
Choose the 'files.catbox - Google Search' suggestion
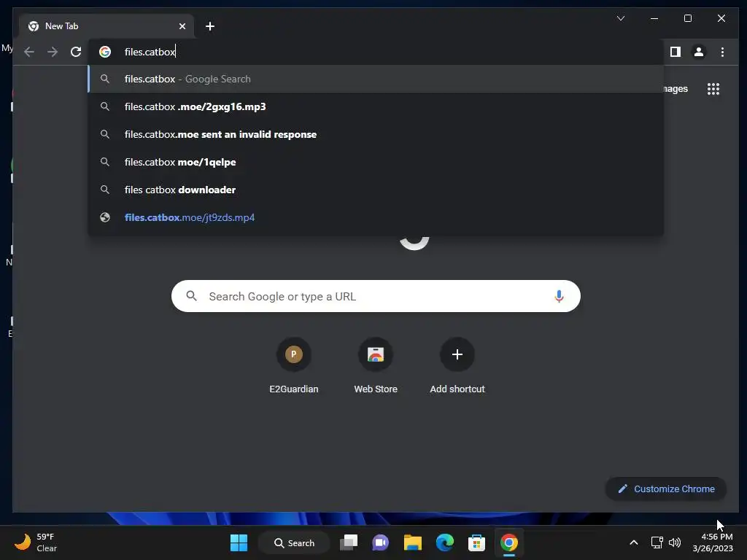click(376, 79)
